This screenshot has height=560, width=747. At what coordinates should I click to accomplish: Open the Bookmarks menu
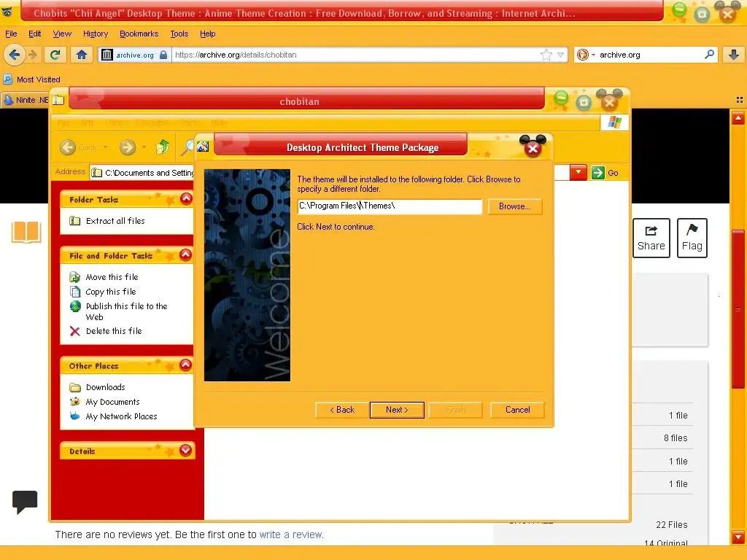coord(139,34)
